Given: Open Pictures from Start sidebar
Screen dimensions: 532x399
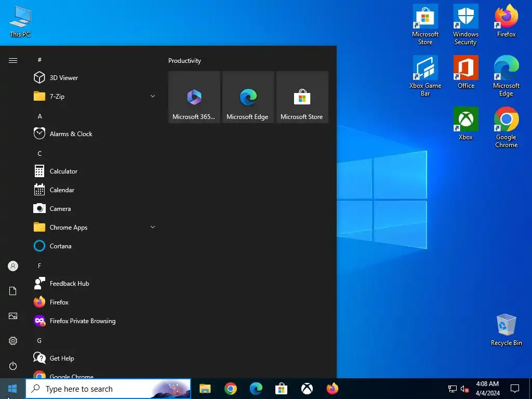Looking at the screenshot, I should click(x=13, y=316).
